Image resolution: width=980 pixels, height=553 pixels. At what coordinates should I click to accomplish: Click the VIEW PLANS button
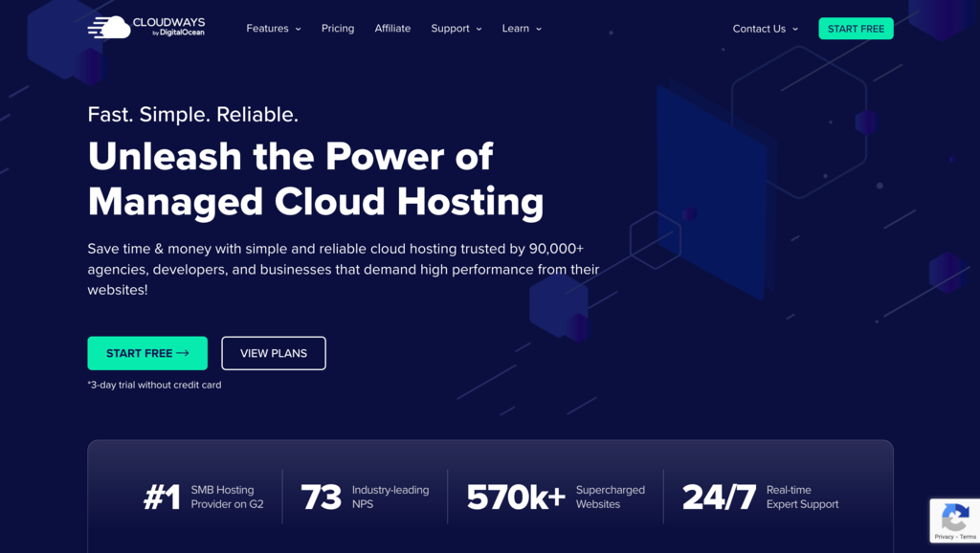click(x=273, y=353)
